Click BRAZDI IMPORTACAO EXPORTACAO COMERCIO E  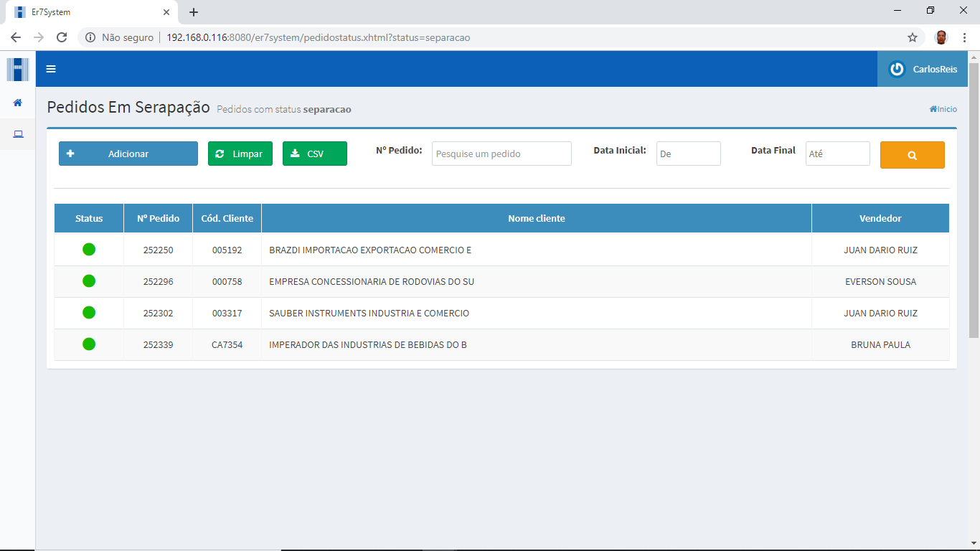point(370,250)
